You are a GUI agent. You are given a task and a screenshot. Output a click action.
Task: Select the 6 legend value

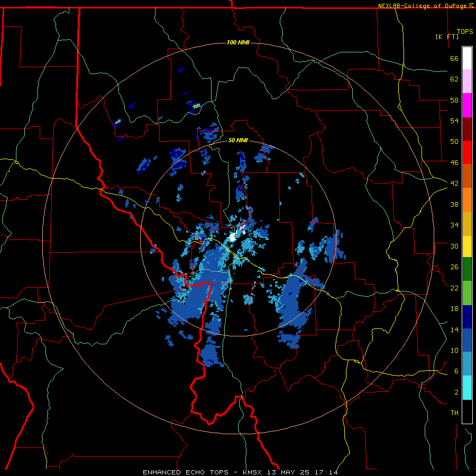(456, 371)
